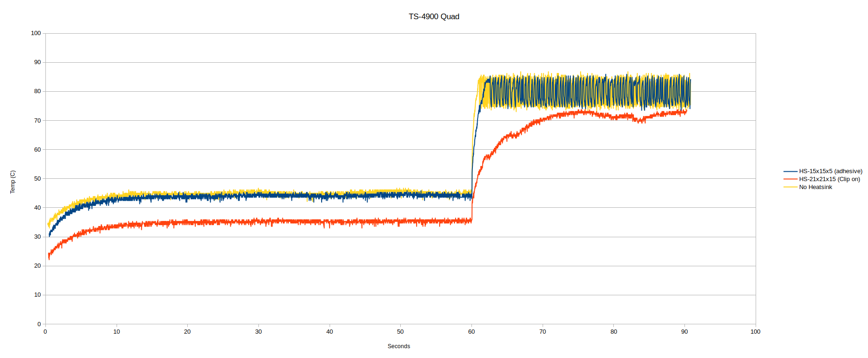Click y-axis label 30

coord(37,237)
